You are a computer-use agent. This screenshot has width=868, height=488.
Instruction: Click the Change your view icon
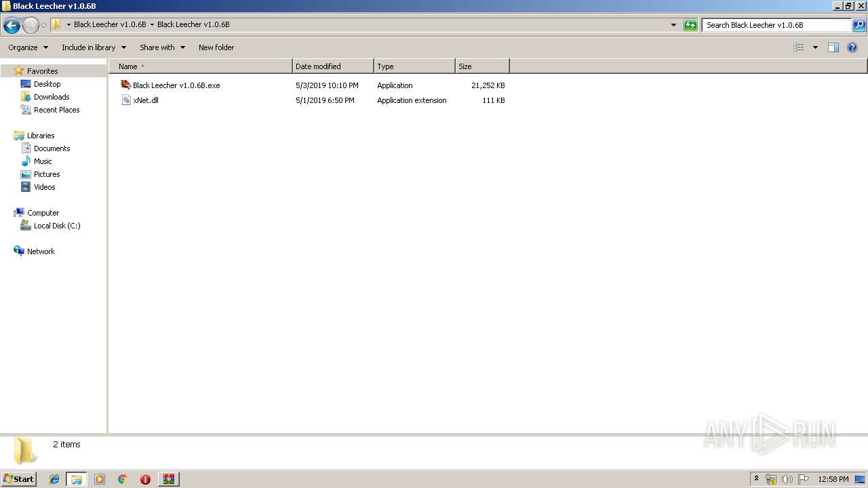point(799,47)
